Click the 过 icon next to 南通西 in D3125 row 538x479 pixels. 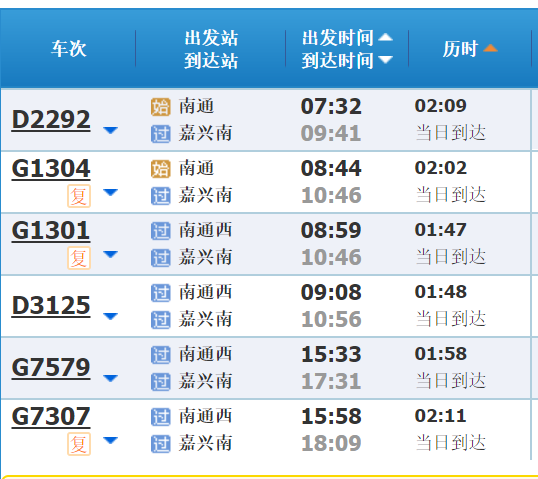coord(161,293)
